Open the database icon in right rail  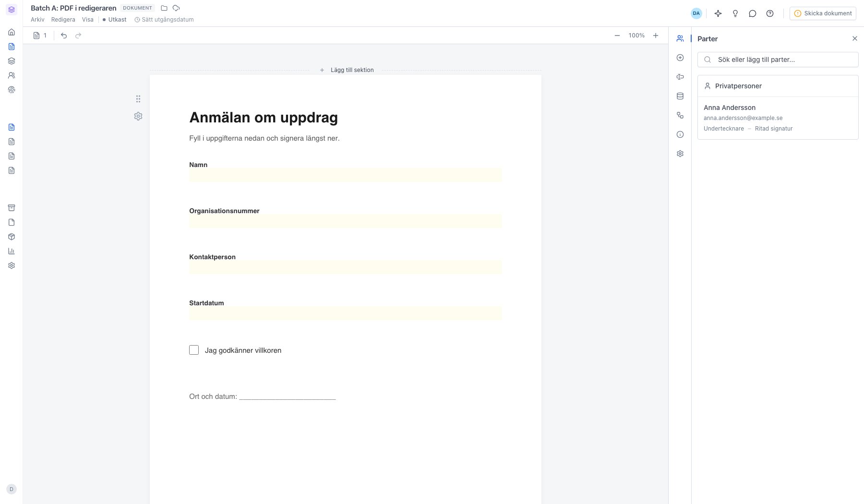click(x=680, y=96)
